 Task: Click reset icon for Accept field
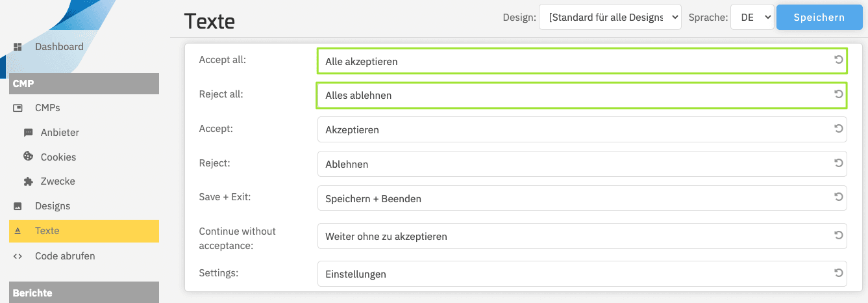coord(838,129)
